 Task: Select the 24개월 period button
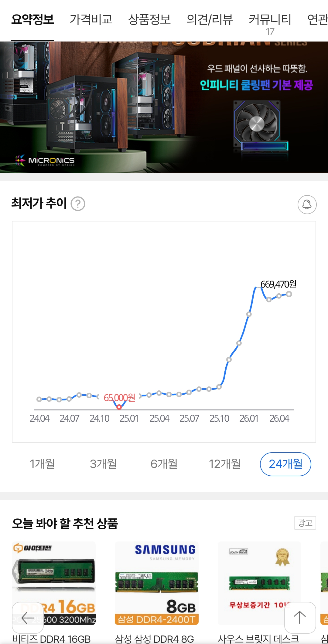click(285, 464)
